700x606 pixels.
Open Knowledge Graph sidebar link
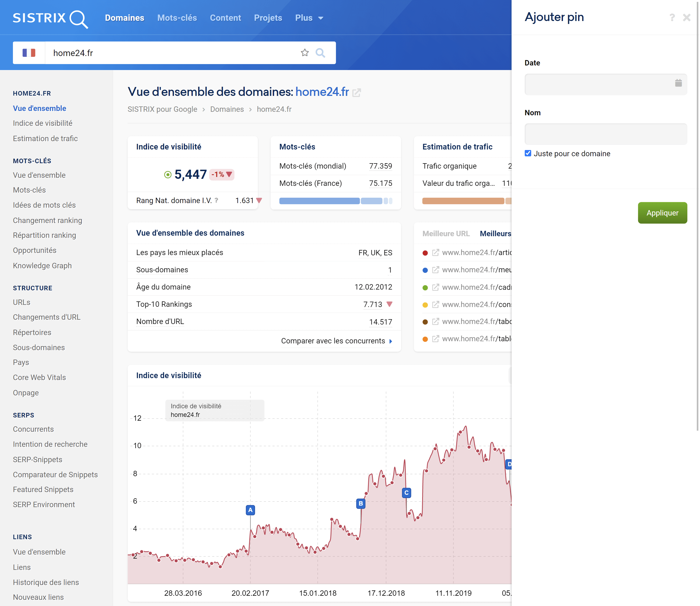click(x=42, y=266)
